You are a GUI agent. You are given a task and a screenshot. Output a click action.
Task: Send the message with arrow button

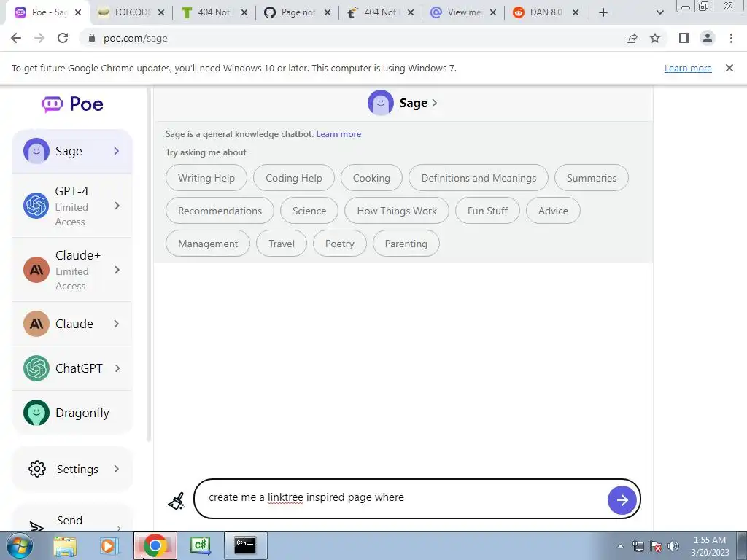point(622,500)
